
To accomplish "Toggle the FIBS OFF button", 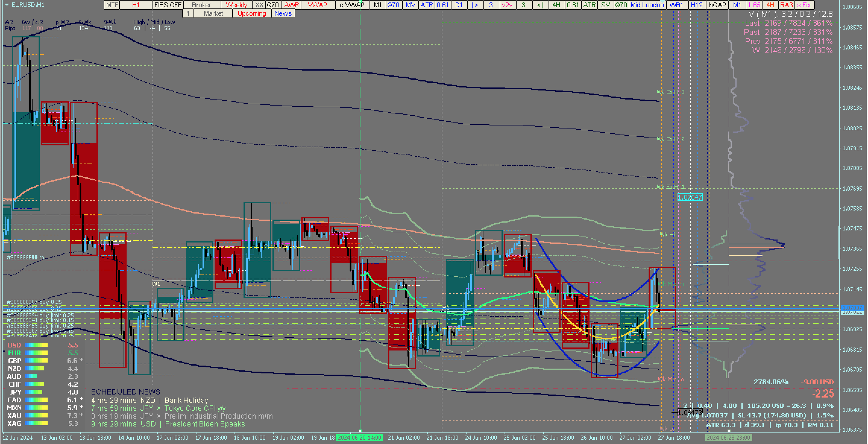I will [x=168, y=5].
